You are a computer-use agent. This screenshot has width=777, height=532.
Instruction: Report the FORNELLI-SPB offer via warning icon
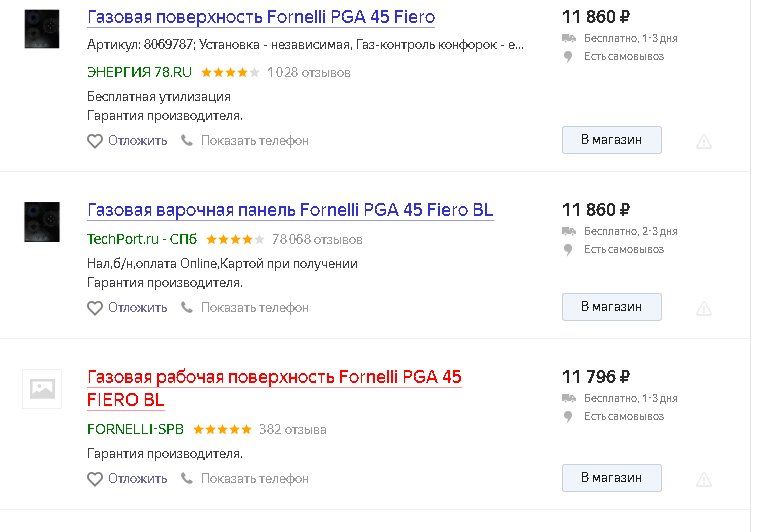704,480
